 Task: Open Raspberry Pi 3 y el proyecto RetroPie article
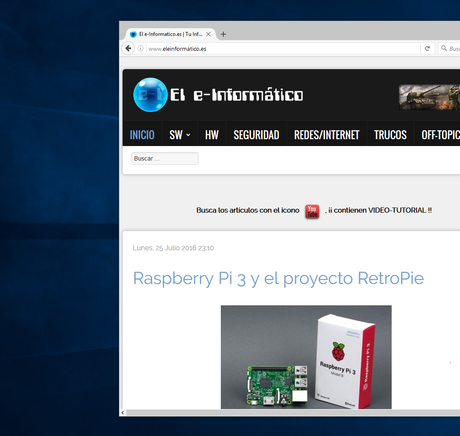(278, 278)
